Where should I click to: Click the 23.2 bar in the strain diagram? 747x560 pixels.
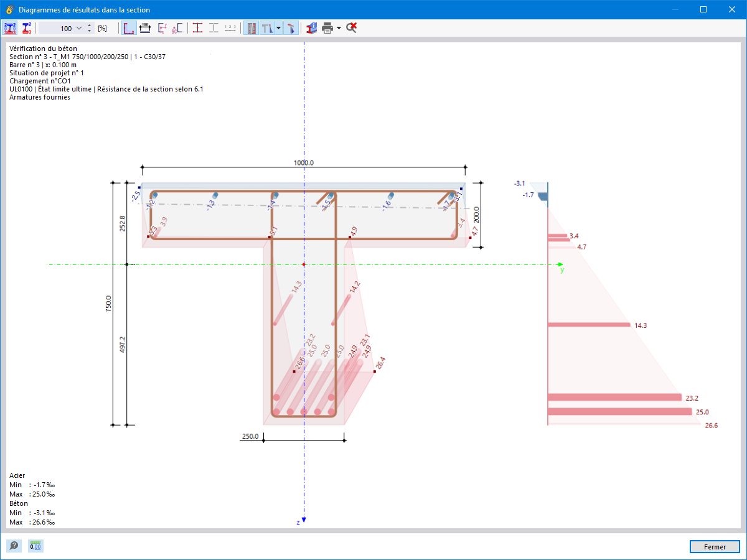(615, 398)
